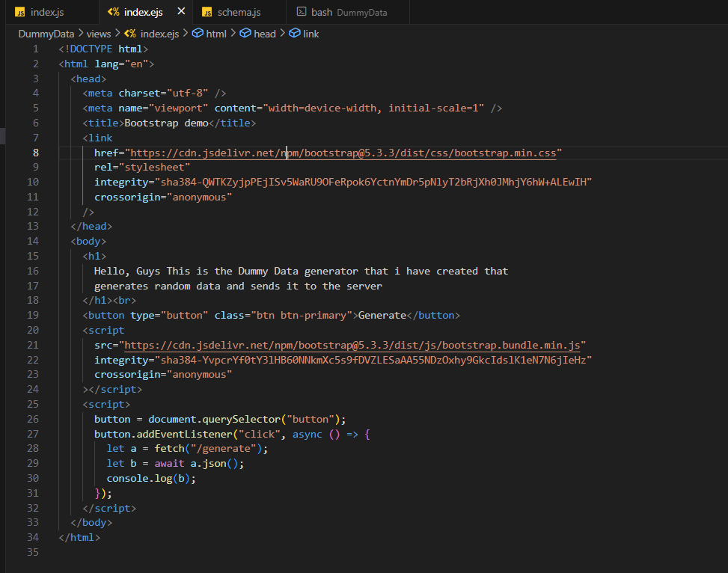This screenshot has width=728, height=573.
Task: Click the async keyword on line 27
Action: (307, 434)
